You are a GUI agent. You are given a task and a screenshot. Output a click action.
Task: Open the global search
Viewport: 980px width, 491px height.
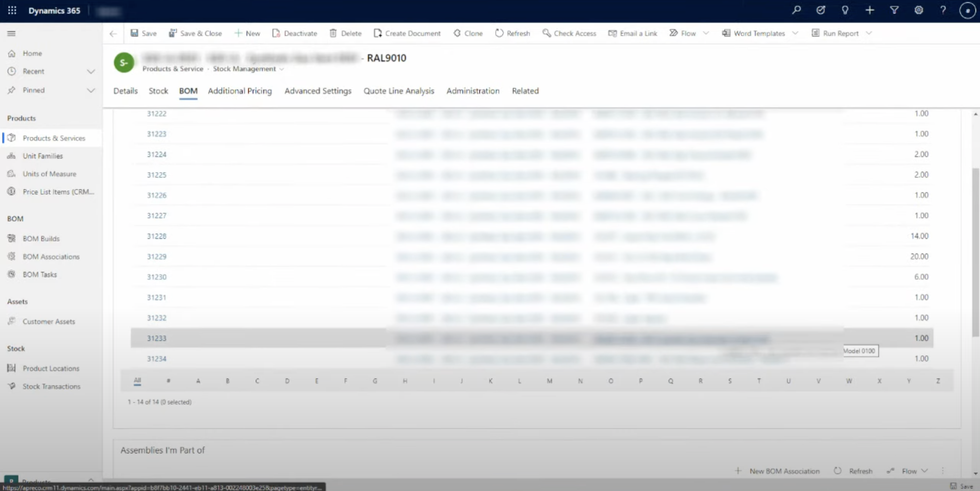pos(797,10)
